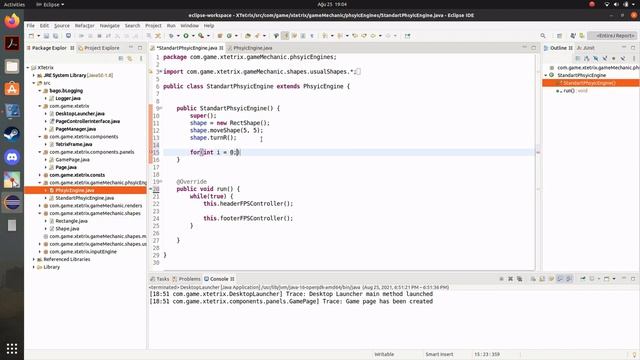Click the Terminate icon in Console toolbar
This screenshot has width=640, height=360.
tap(501, 279)
